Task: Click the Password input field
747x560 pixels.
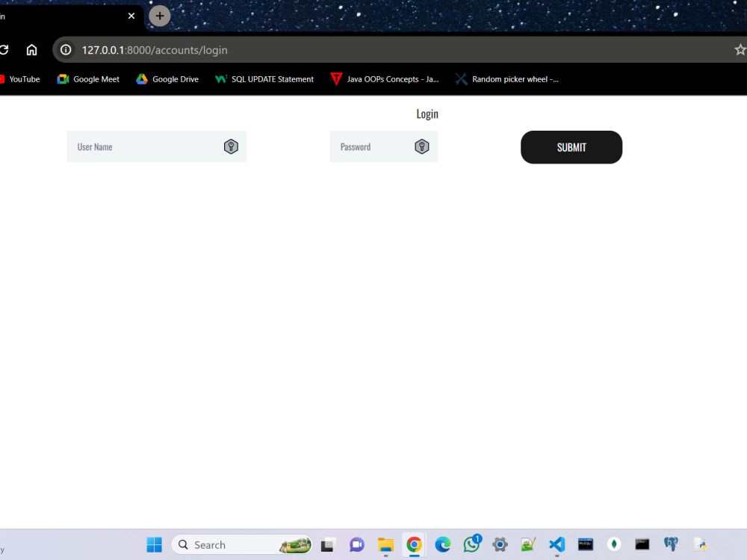Action: click(x=383, y=146)
